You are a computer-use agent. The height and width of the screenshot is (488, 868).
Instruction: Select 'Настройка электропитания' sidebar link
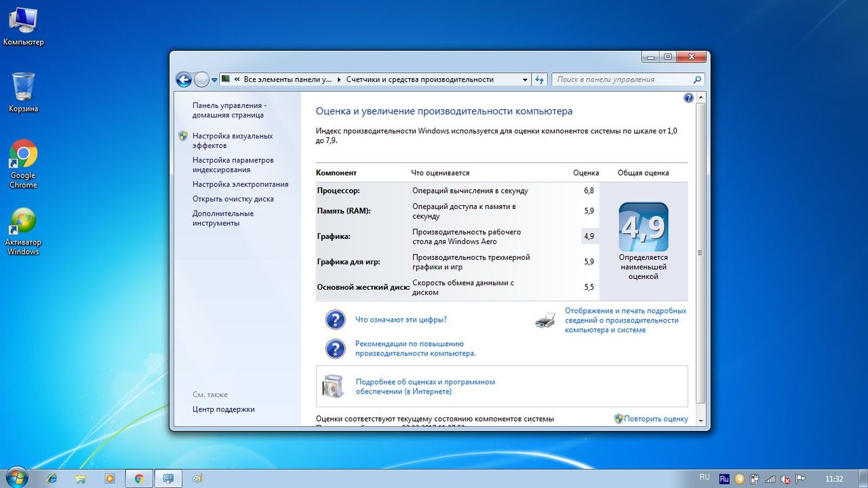240,184
